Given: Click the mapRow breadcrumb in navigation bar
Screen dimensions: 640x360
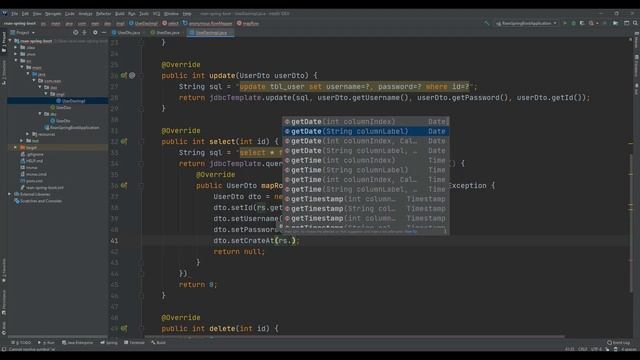Looking at the screenshot, I should [248, 23].
